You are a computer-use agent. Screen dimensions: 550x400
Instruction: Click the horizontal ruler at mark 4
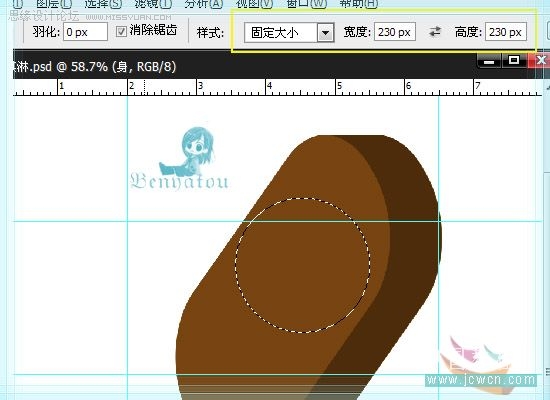pos(269,86)
